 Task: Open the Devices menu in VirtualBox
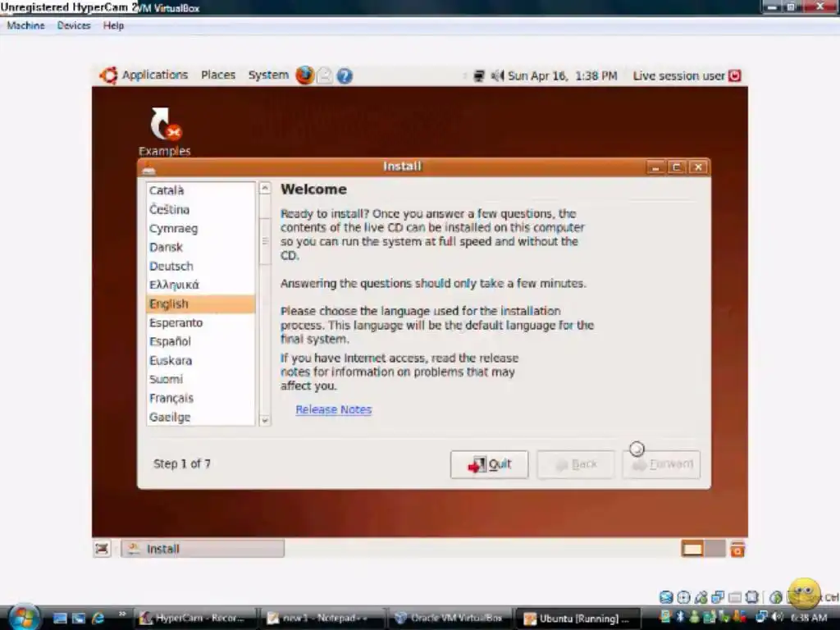click(74, 25)
